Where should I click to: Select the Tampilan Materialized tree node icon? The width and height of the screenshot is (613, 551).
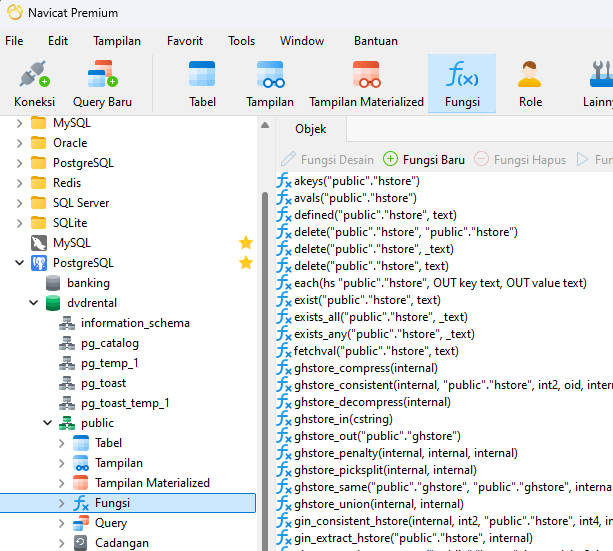point(81,483)
